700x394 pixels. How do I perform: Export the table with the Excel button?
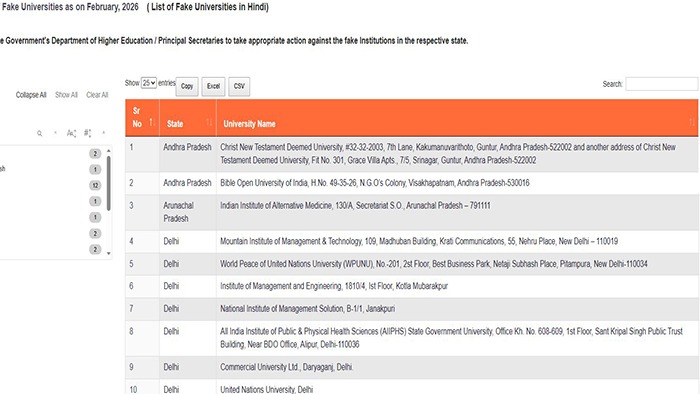213,86
